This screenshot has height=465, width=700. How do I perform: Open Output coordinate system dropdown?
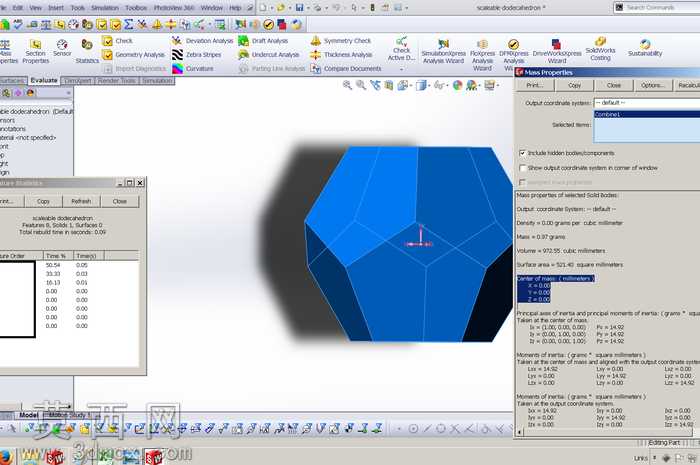tap(646, 103)
